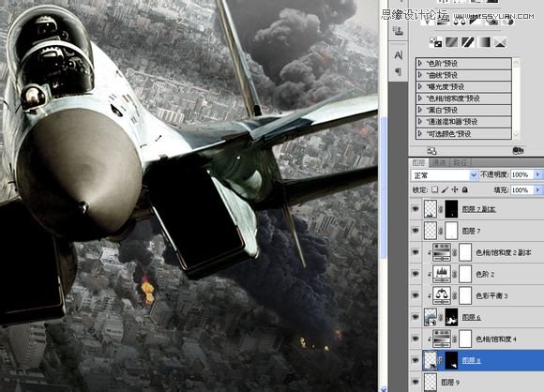544x392 pixels.
Task: Open the 不透明度 opacity slider arrow
Action: tap(538, 174)
